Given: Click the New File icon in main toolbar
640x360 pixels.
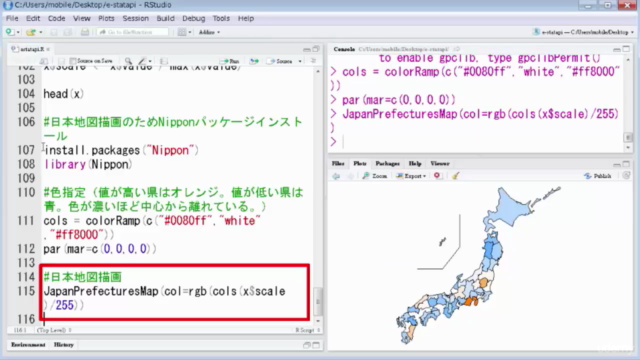Looking at the screenshot, I should click(x=9, y=32).
